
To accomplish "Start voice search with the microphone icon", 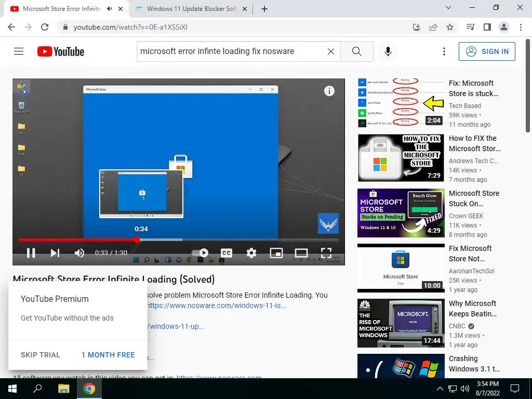I will tap(388, 51).
